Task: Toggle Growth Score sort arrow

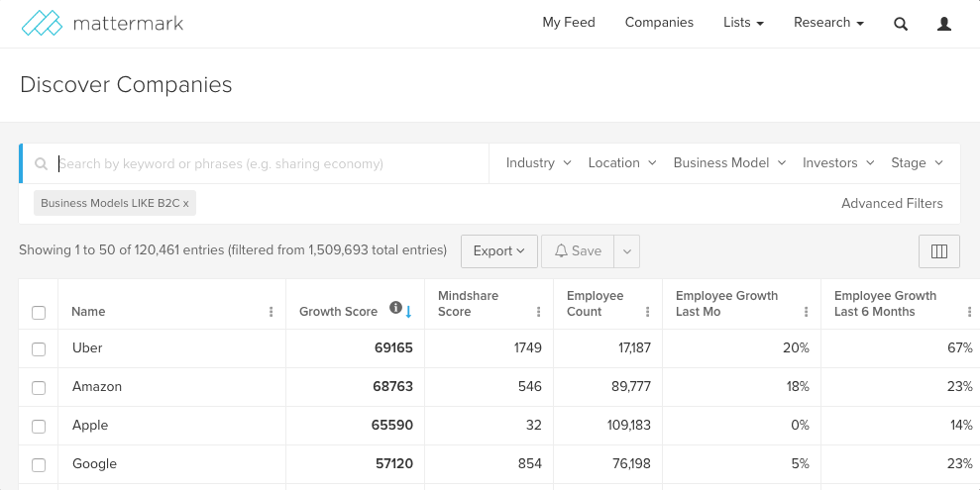Action: pos(409,312)
